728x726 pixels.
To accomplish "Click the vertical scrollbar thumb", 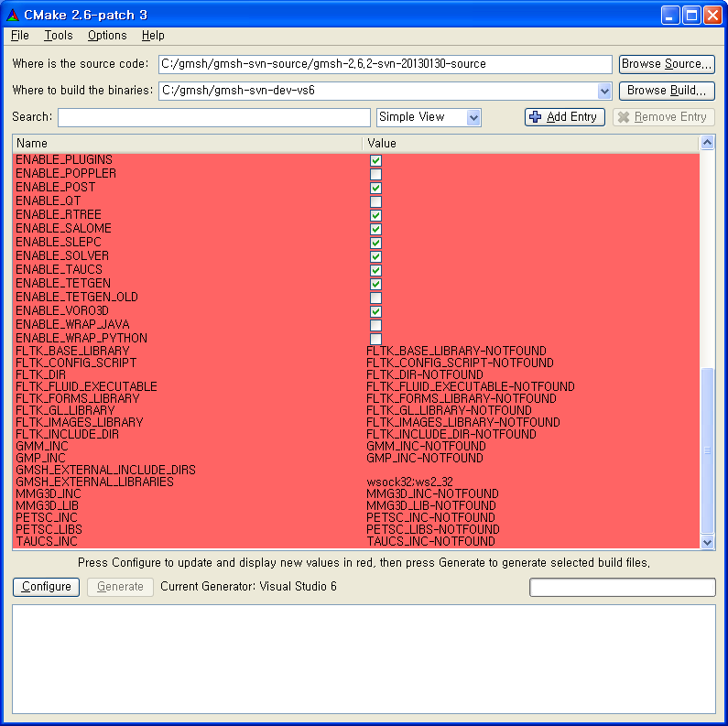I will 707,450.
